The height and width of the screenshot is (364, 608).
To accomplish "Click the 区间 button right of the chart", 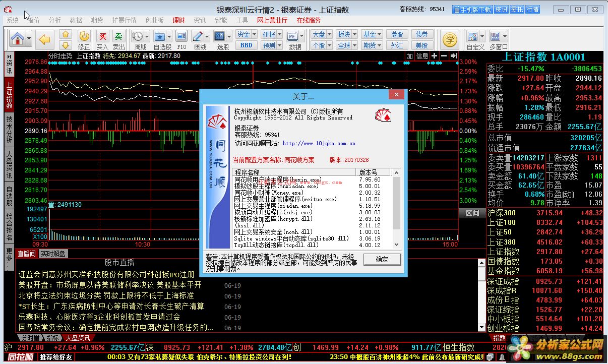I will (x=472, y=213).
